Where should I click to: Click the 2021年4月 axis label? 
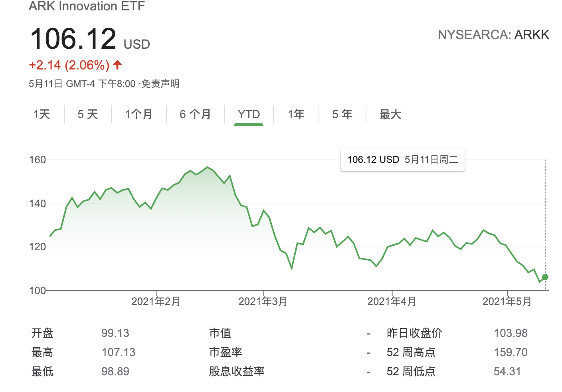coord(392,301)
